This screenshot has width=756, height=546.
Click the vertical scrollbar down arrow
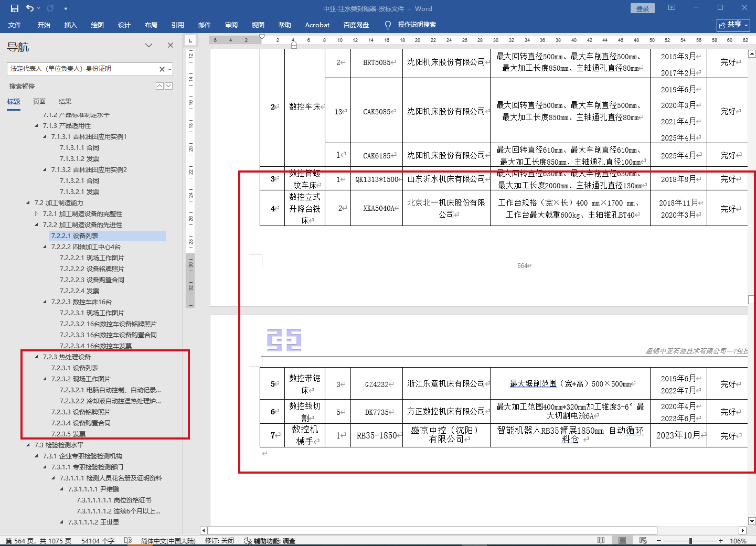[752, 521]
